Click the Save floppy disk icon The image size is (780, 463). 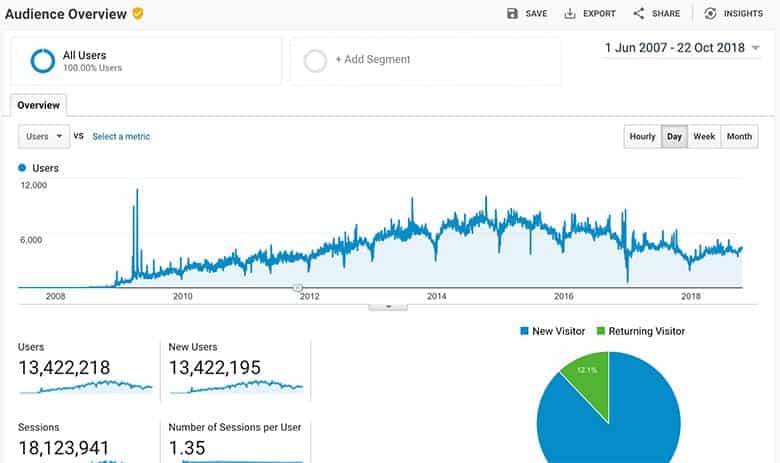point(512,13)
